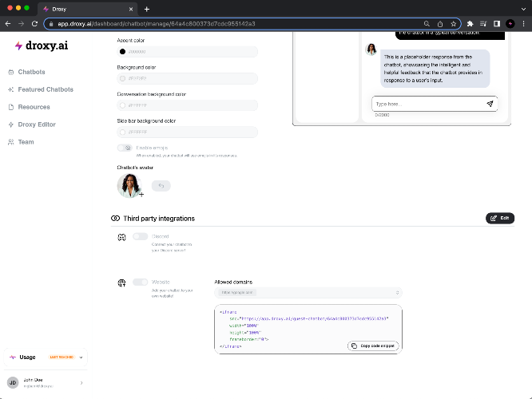This screenshot has width=532, height=399.
Task: Bookmark this page with star icon
Action: click(x=453, y=24)
